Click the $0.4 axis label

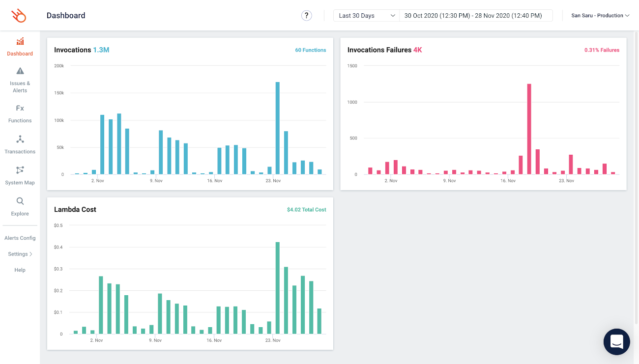(58, 247)
